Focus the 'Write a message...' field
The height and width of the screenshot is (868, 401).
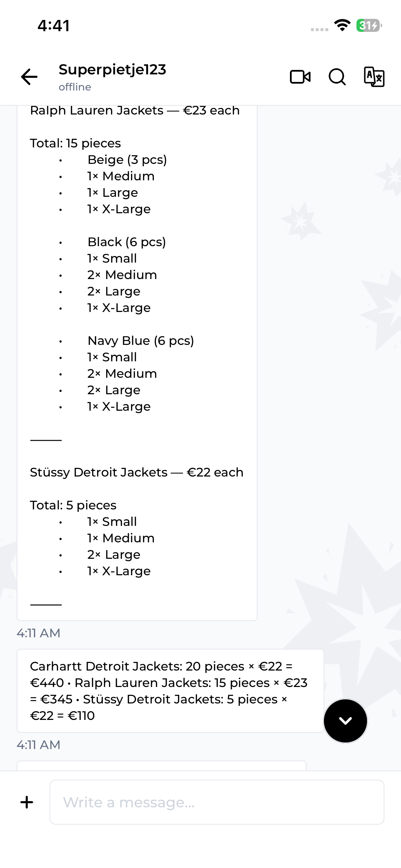point(217,802)
